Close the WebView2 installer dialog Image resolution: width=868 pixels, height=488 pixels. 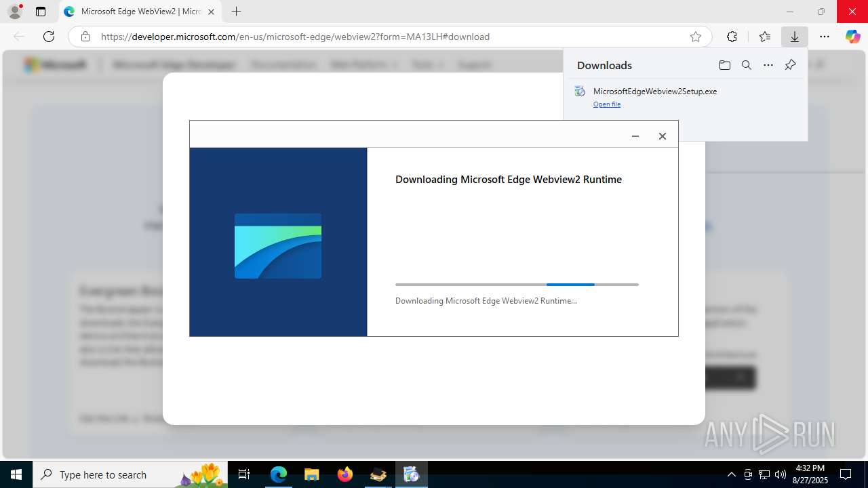[x=663, y=136]
